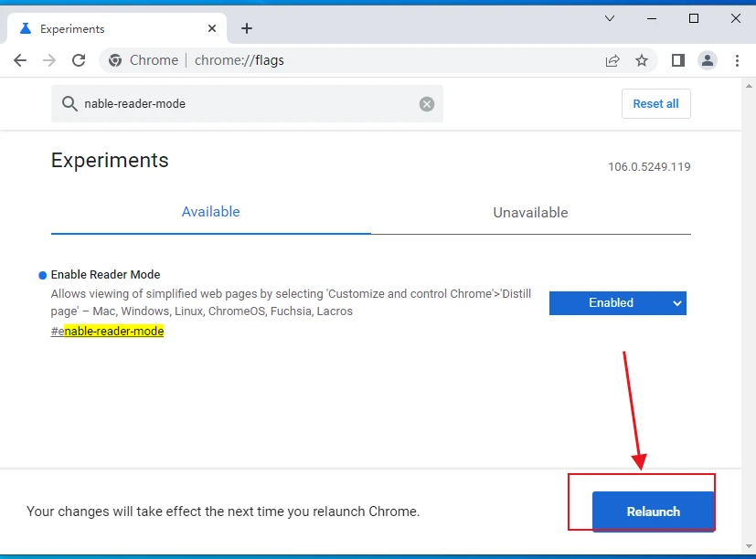
Task: Switch to the Unavailable tab
Action: click(530, 213)
